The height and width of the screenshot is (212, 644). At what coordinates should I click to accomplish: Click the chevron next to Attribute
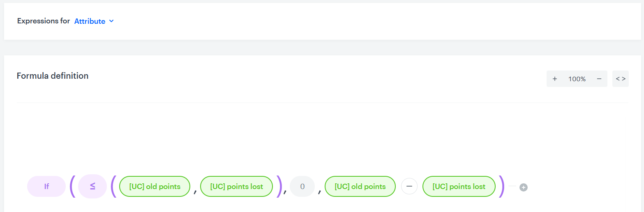[111, 21]
